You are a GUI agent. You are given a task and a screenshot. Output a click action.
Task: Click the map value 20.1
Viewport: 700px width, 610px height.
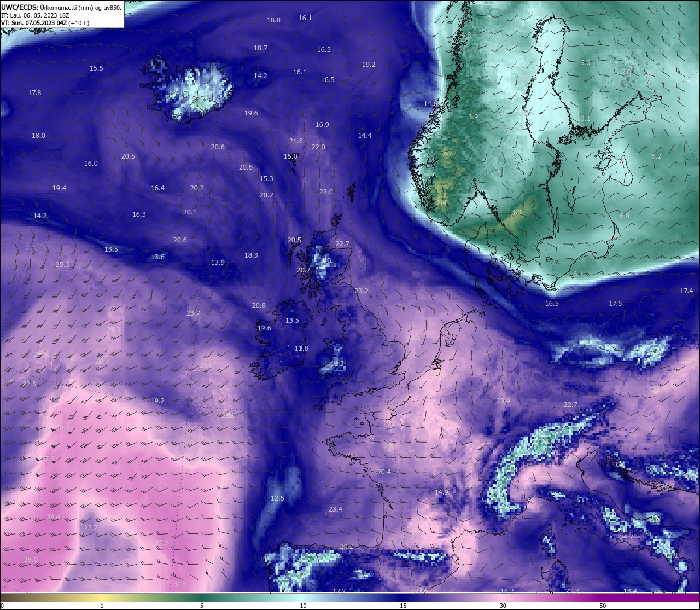[x=190, y=212]
